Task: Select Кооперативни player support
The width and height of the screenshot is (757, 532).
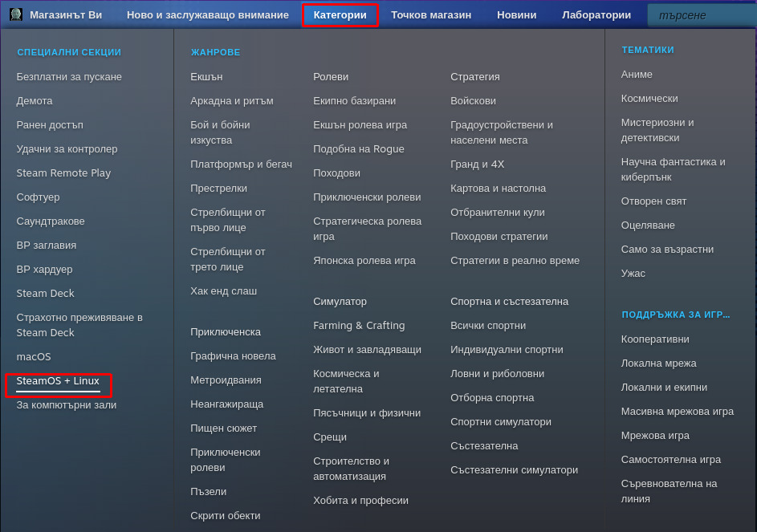Action: pos(655,339)
